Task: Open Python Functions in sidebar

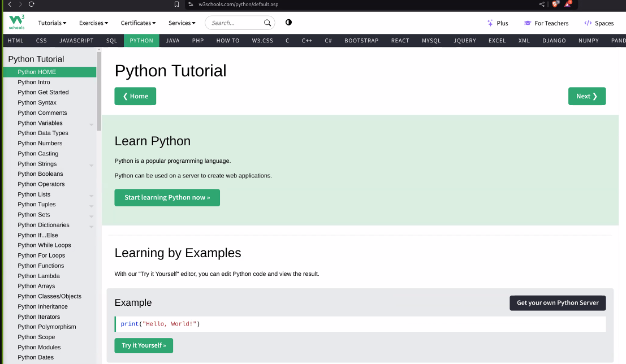Action: click(x=50, y=266)
